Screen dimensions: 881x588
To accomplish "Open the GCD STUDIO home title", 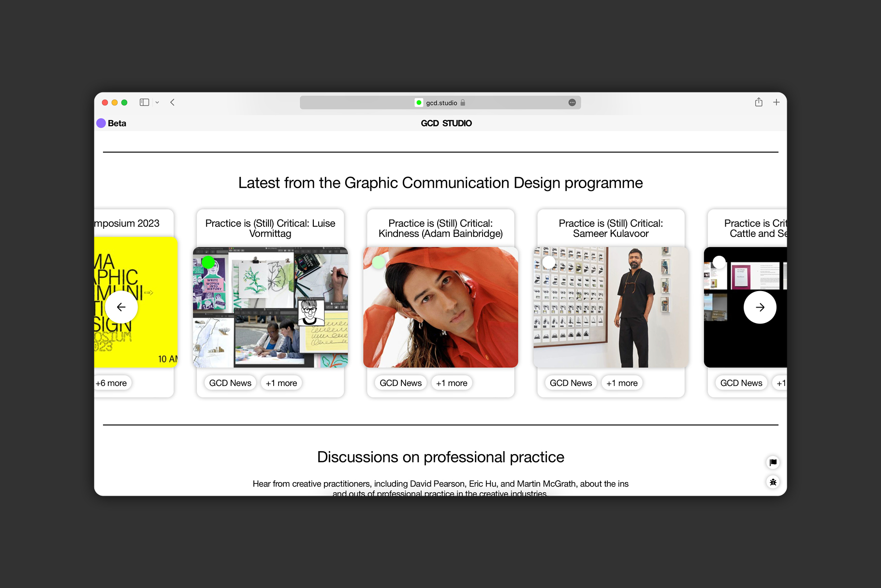I will (446, 123).
